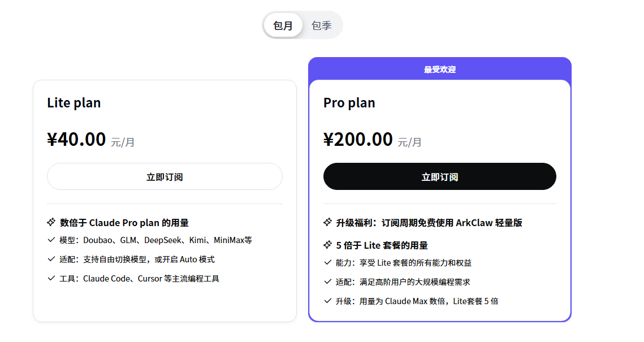Viewport: 644px width, 342px height.
Task: Click the ¥200.00 monthly price
Action: coord(358,139)
